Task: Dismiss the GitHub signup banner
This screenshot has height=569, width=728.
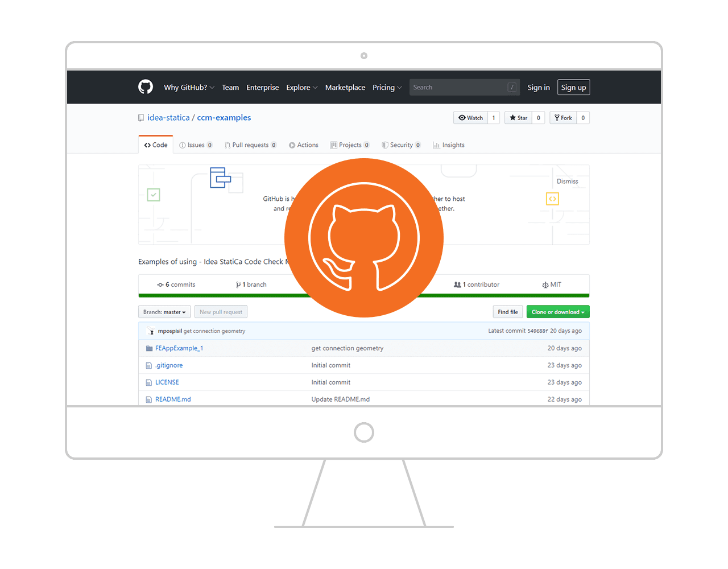Action: click(x=567, y=182)
